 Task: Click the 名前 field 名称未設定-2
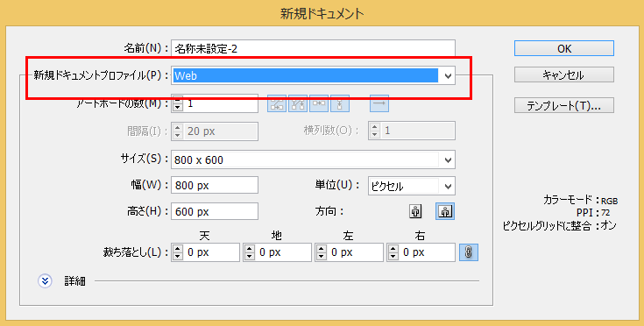[313, 49]
